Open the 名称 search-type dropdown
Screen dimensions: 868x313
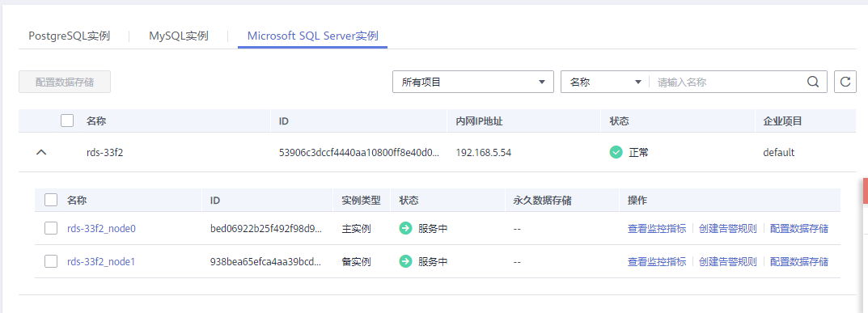[605, 82]
